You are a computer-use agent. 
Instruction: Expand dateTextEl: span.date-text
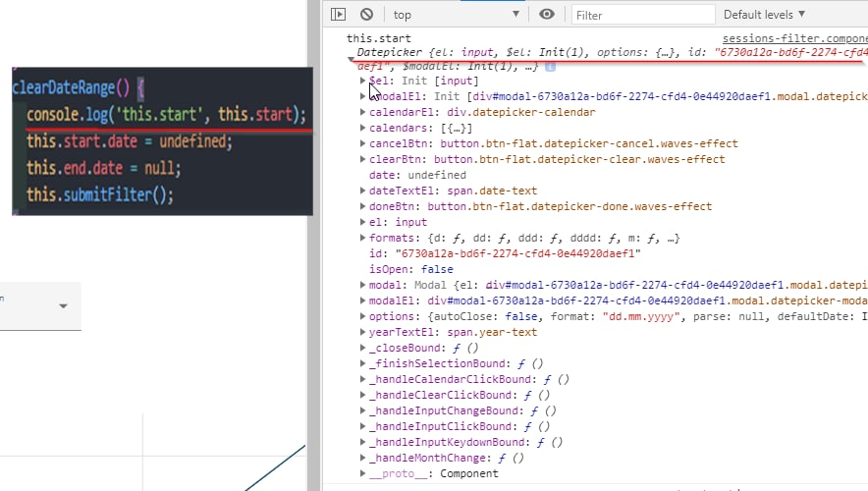pos(362,191)
